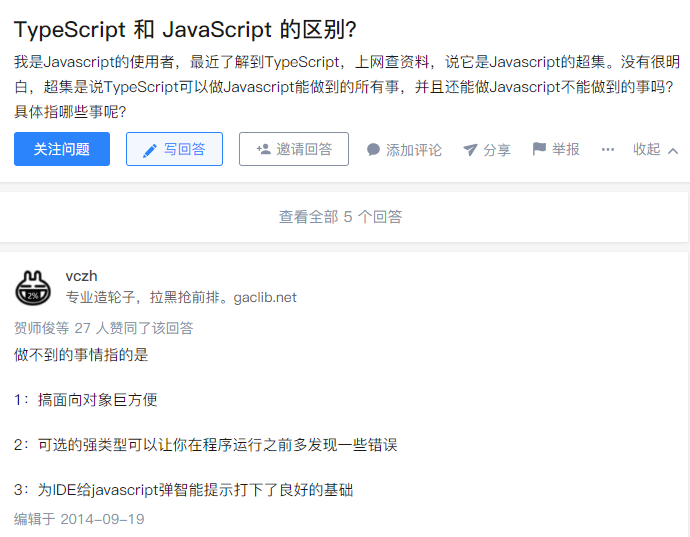Click 邀请回答 text to invite answers

point(304,149)
